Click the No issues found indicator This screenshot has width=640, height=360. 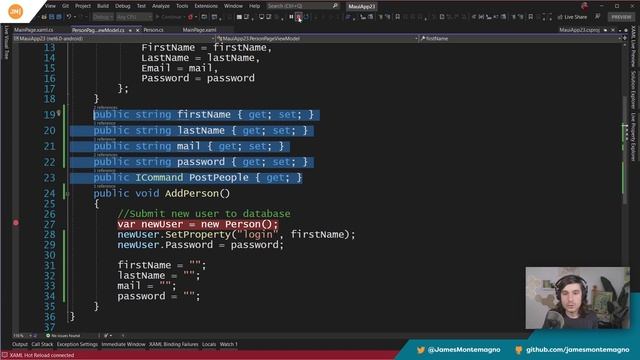63,336
